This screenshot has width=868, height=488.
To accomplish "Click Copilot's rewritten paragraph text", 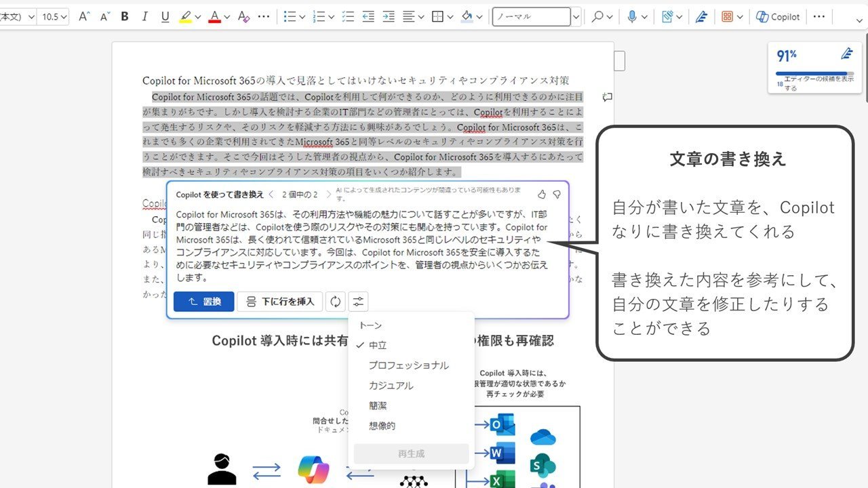I will point(362,245).
